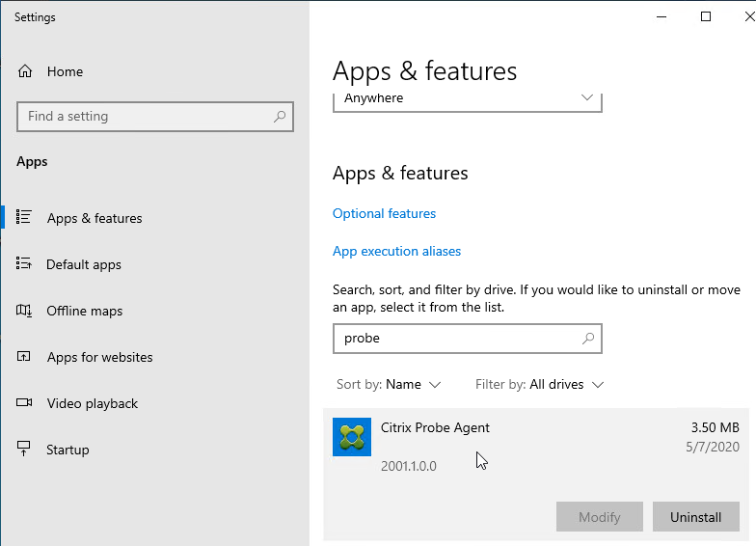Go to Startup settings page

[67, 450]
